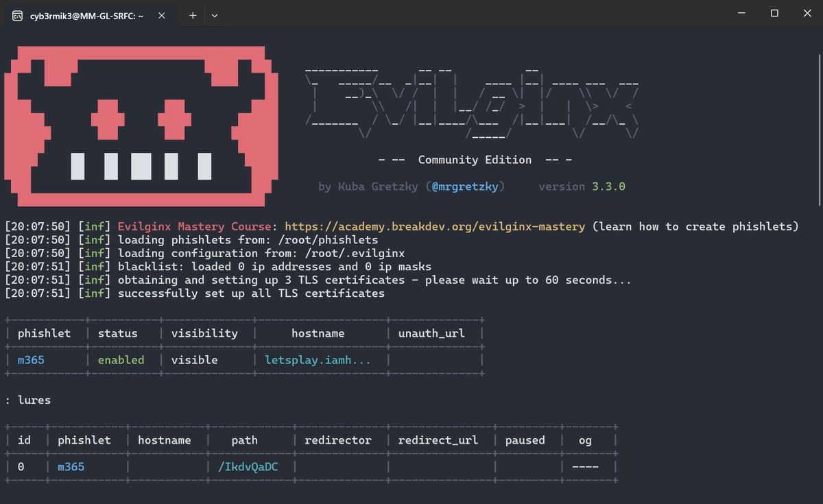Click the phishlet header in the lures table
The width and height of the screenshot is (823, 504).
pos(84,440)
